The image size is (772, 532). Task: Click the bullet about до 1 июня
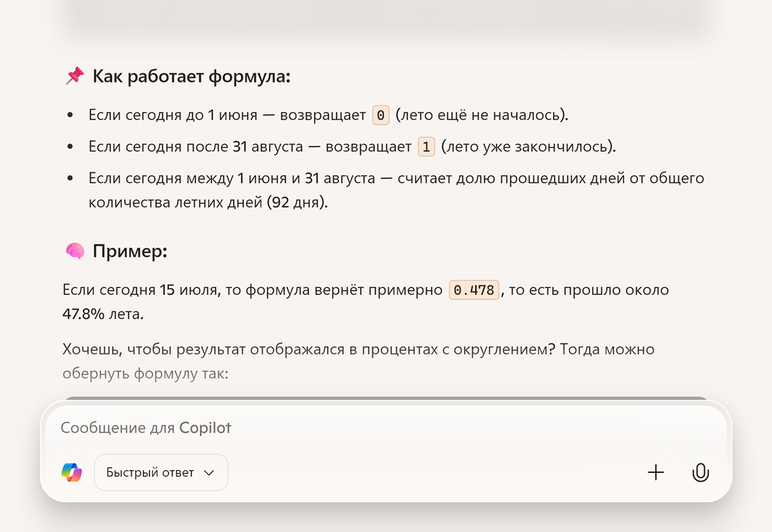pyautogui.click(x=328, y=115)
